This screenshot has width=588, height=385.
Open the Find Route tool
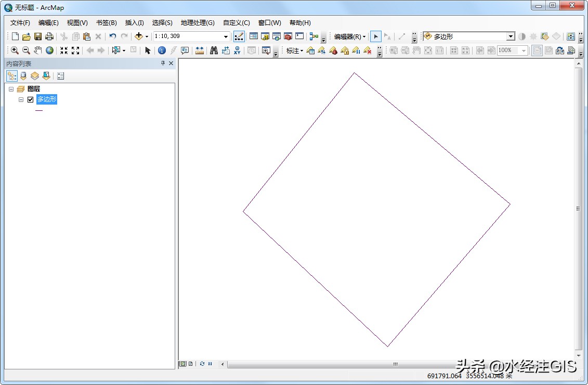coord(226,50)
